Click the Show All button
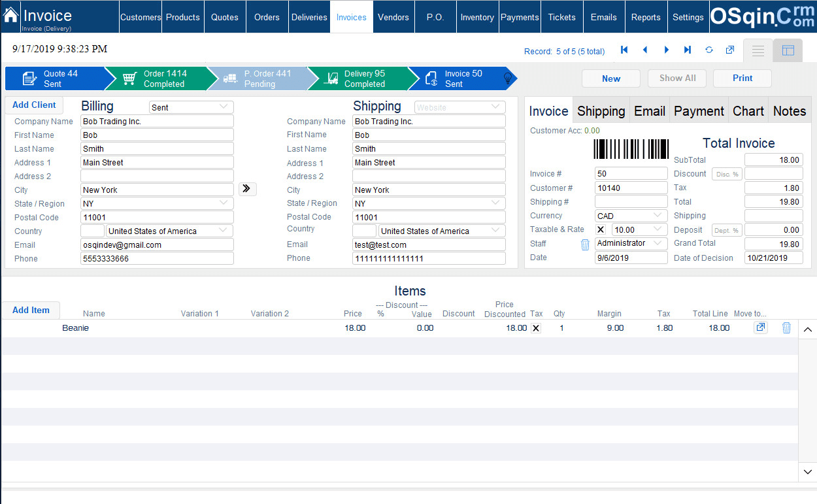This screenshot has height=504, width=817. pos(677,78)
